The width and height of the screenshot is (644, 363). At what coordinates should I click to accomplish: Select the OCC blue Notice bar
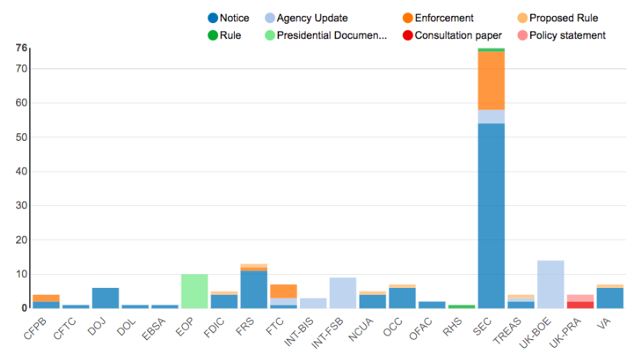[402, 298]
